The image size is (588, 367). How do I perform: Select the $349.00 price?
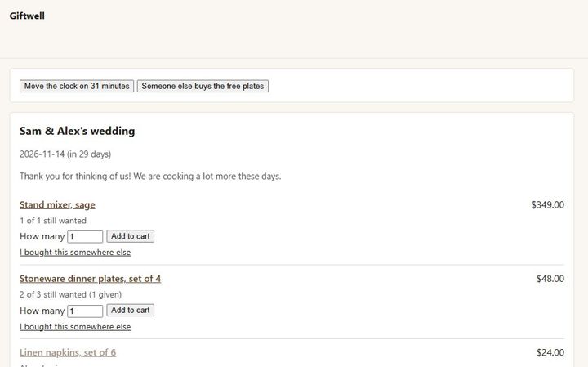(547, 204)
